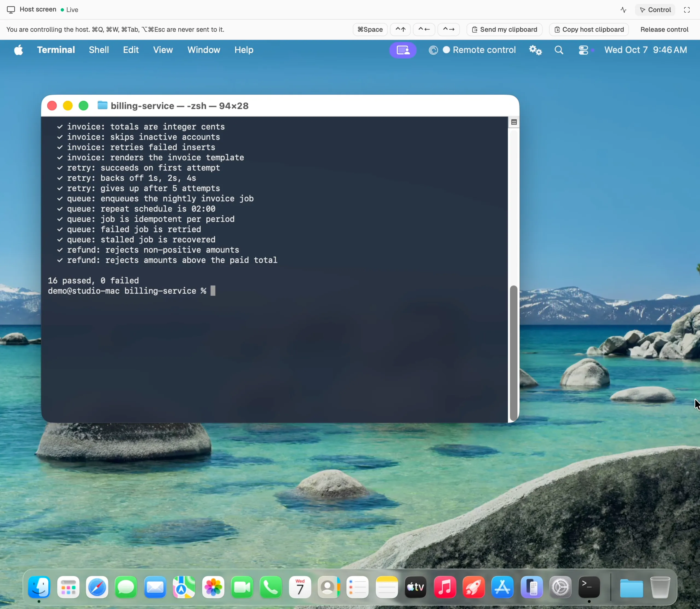Open Notes from the Dock
The height and width of the screenshot is (609, 700).
click(x=387, y=587)
